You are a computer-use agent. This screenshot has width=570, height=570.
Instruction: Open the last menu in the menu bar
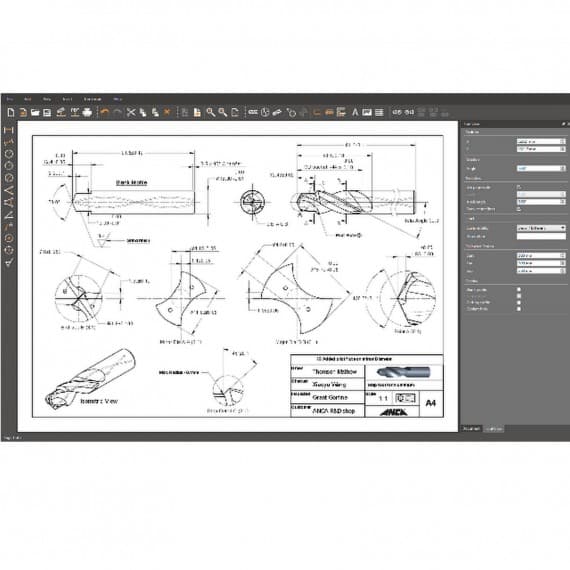point(117,99)
